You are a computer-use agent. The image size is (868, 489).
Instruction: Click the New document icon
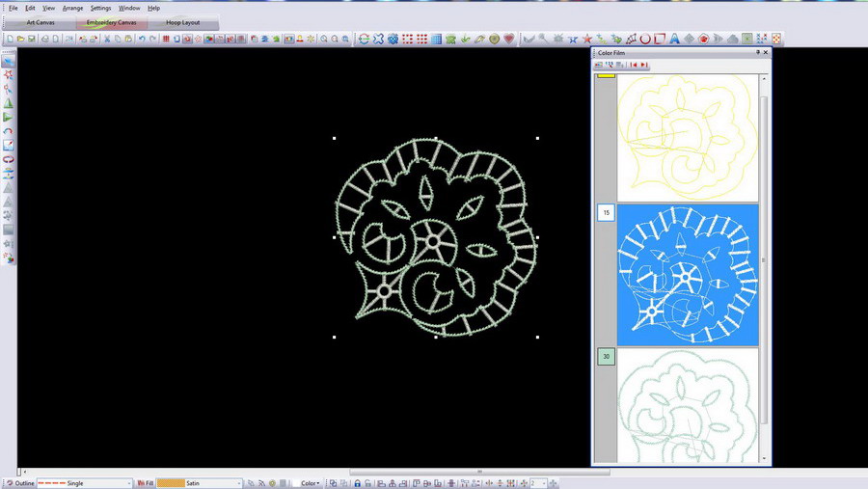[x=10, y=39]
